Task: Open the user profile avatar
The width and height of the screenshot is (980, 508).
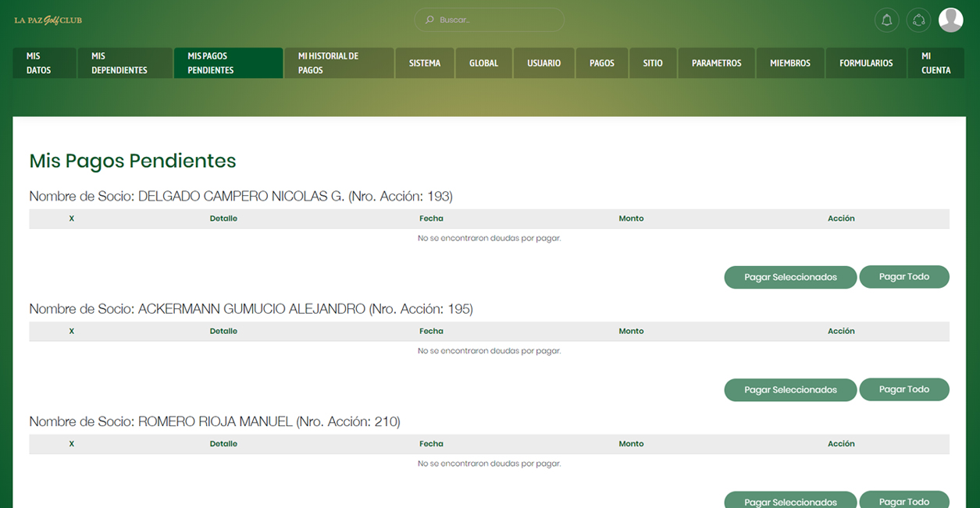Action: coord(950,20)
